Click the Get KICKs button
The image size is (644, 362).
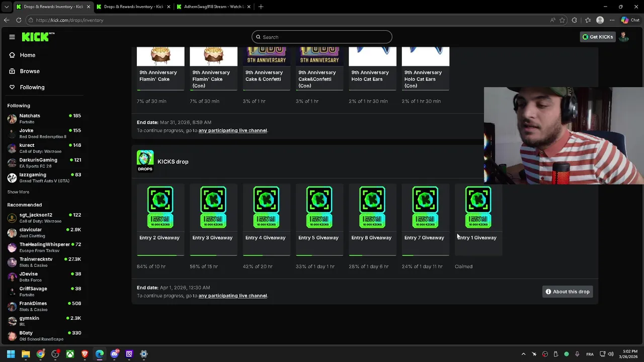[598, 37]
